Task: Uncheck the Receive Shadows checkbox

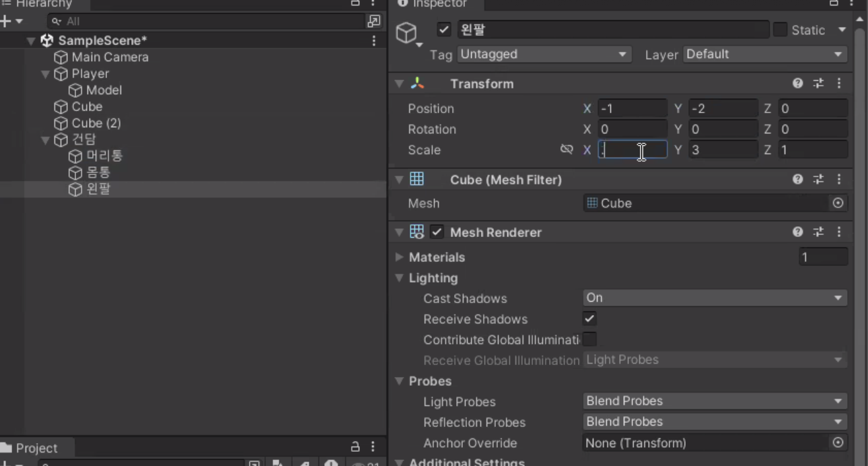Action: pyautogui.click(x=590, y=319)
